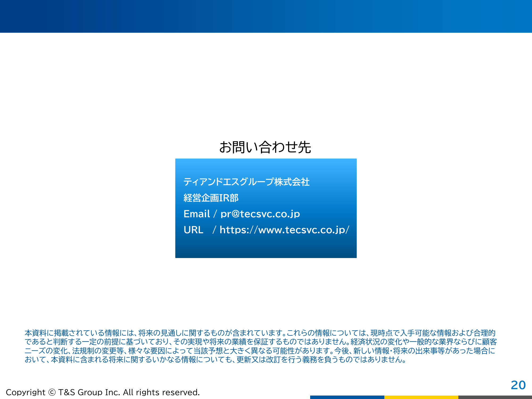Click the お問い合わせ先 heading
This screenshot has width=532, height=399.
click(265, 147)
